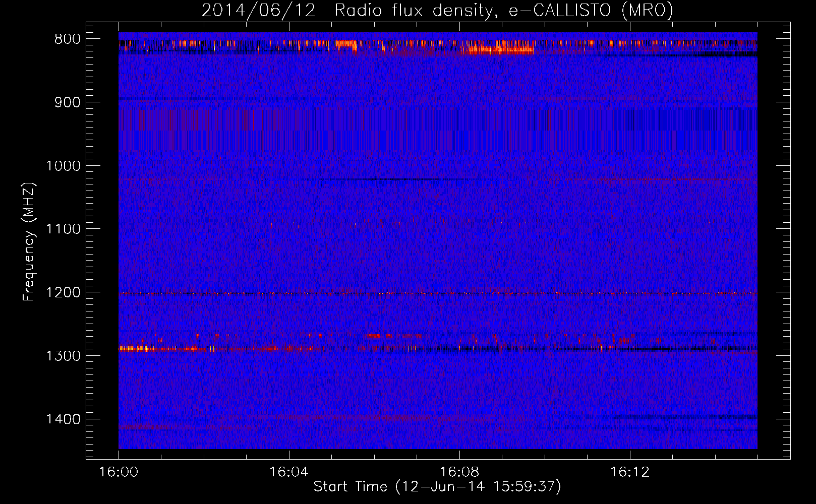Select the '900' frequency axis label

67,102
